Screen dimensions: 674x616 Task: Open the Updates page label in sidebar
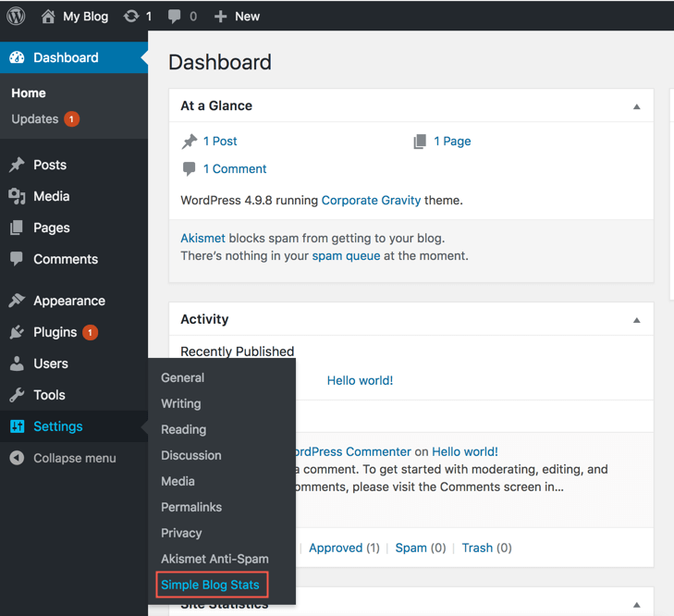tap(35, 119)
